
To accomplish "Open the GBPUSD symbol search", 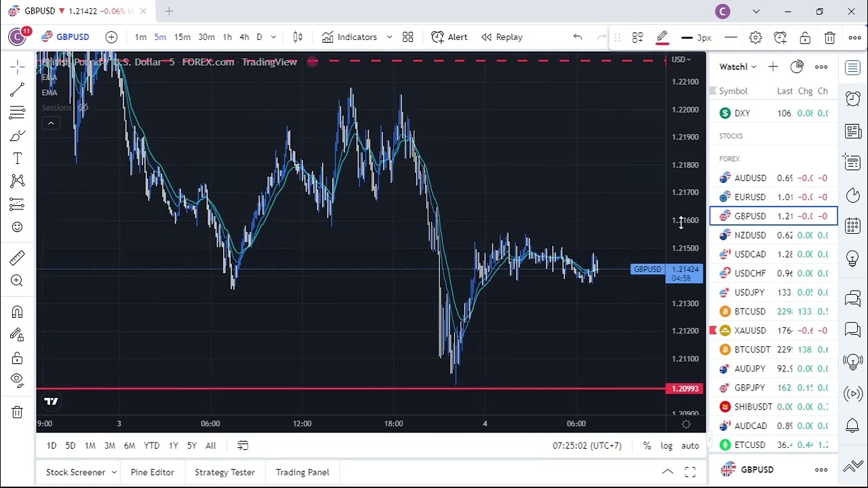I will [x=65, y=37].
